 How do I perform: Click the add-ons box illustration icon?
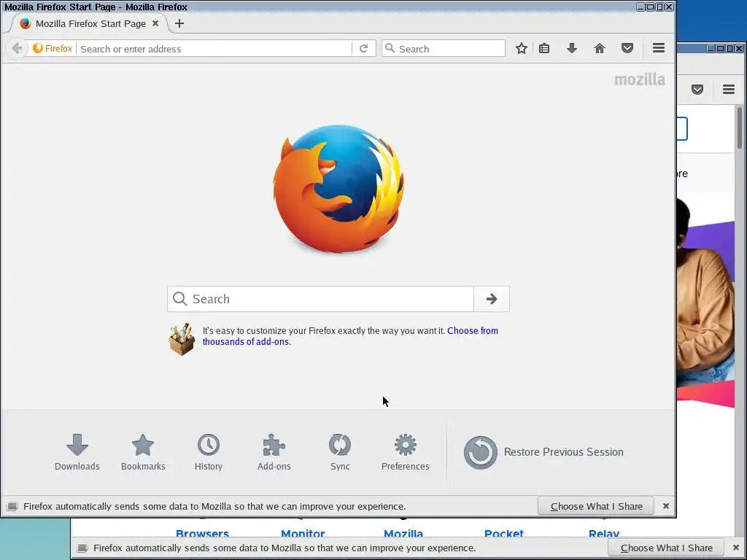[182, 339]
